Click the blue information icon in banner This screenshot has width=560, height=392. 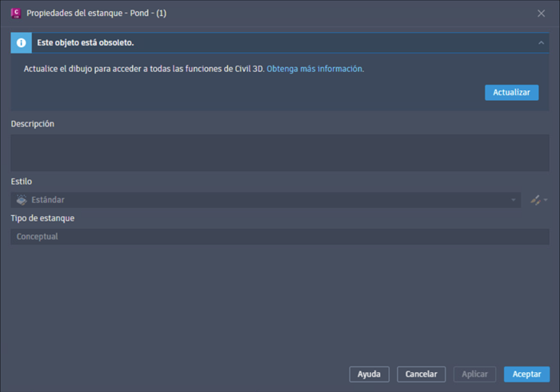coord(21,43)
